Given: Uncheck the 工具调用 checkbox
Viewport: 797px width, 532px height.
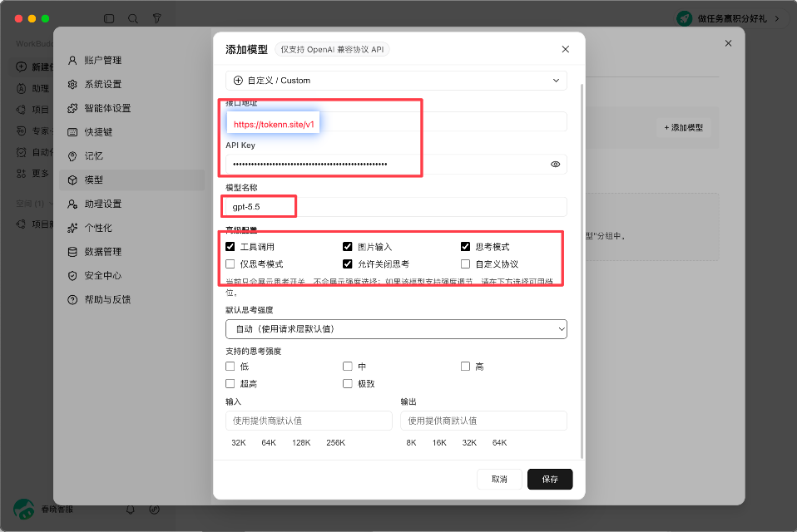Looking at the screenshot, I should click(x=230, y=247).
